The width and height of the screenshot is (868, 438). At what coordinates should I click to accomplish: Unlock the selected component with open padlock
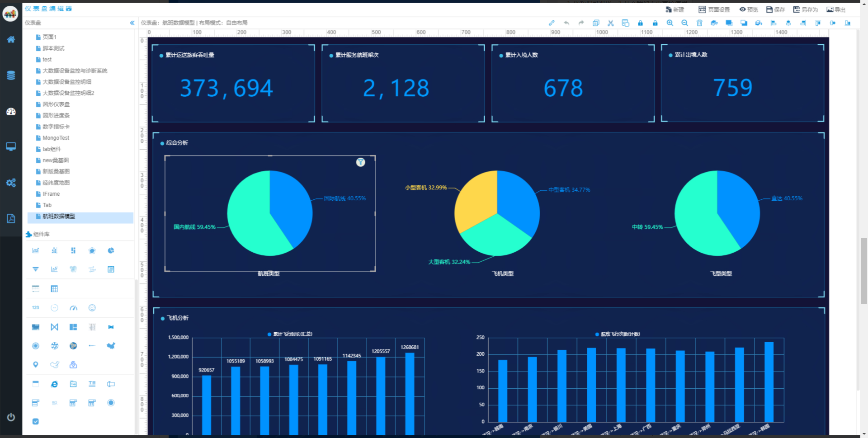(655, 23)
